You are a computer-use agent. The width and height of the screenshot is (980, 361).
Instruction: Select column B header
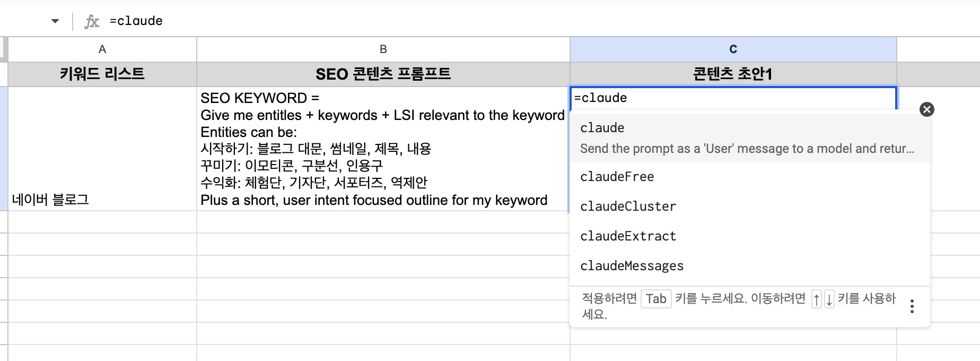pyautogui.click(x=383, y=49)
